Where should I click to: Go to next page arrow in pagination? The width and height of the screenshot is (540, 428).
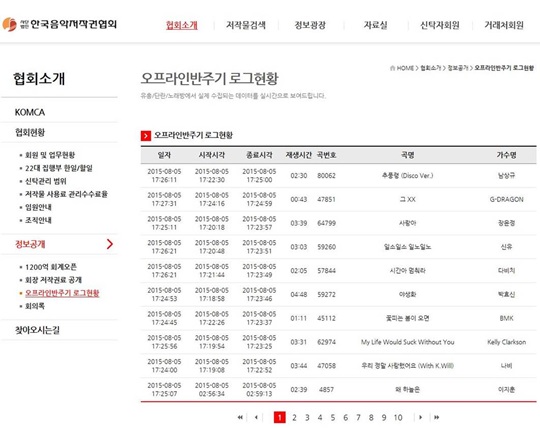click(420, 417)
